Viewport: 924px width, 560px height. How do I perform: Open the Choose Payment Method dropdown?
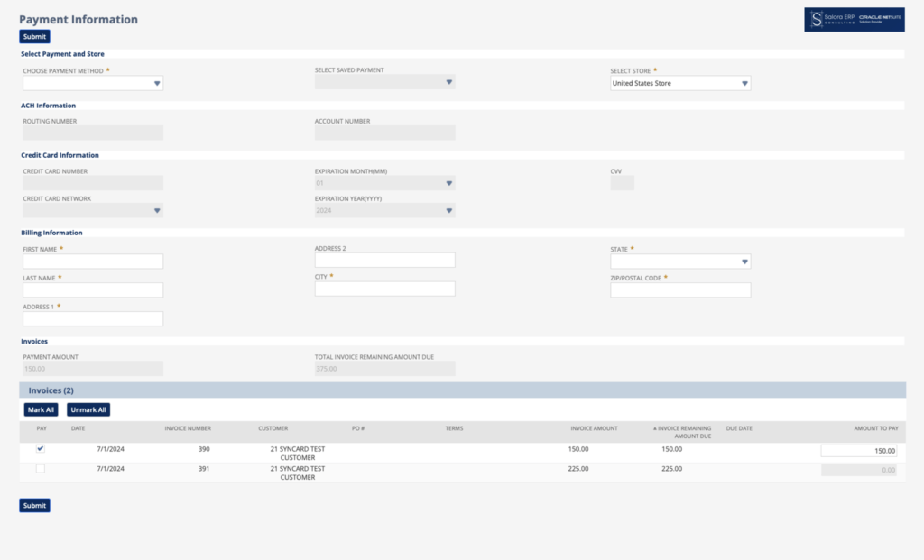coord(93,83)
